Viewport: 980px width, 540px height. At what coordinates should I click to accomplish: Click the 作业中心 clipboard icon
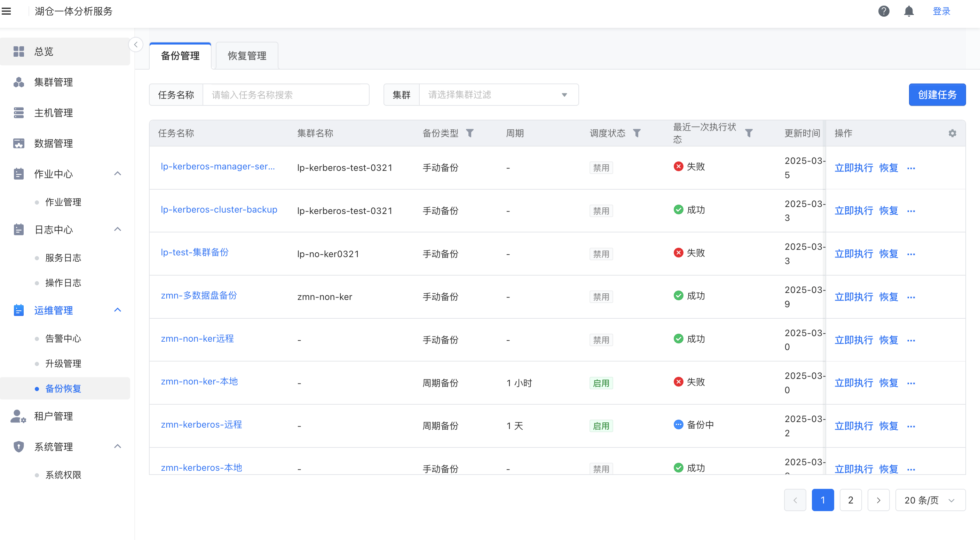(x=19, y=174)
